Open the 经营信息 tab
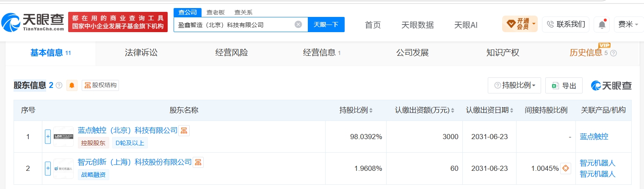 point(322,53)
